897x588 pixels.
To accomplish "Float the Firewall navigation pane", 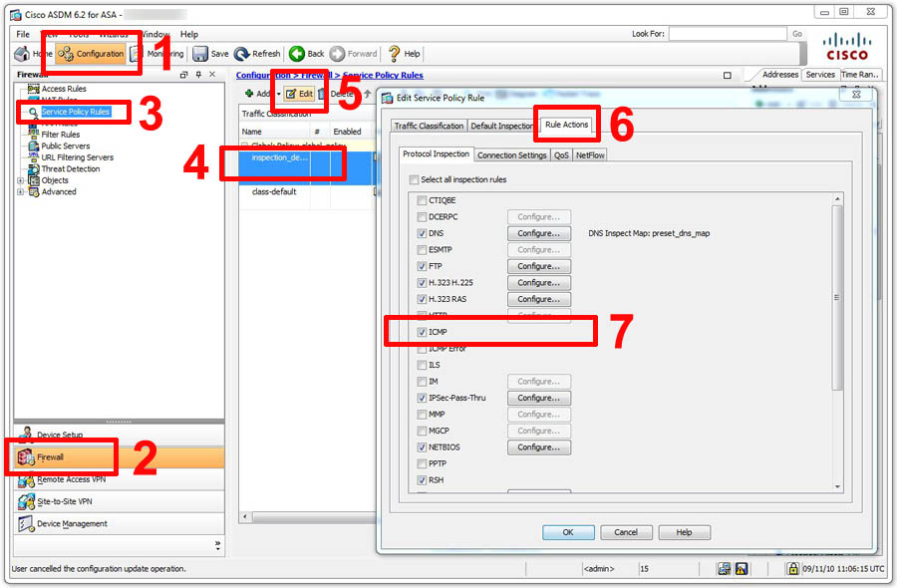I will (x=183, y=75).
